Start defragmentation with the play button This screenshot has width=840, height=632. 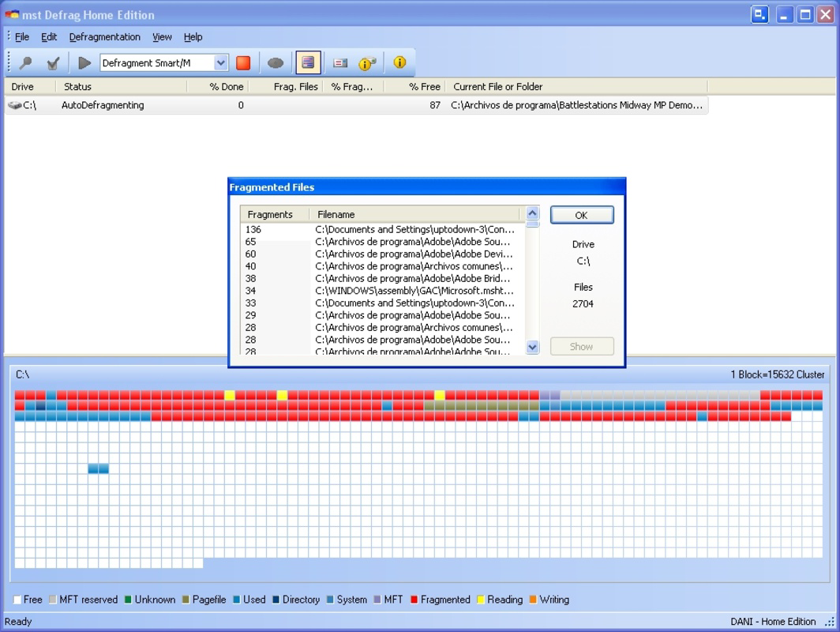pos(84,62)
